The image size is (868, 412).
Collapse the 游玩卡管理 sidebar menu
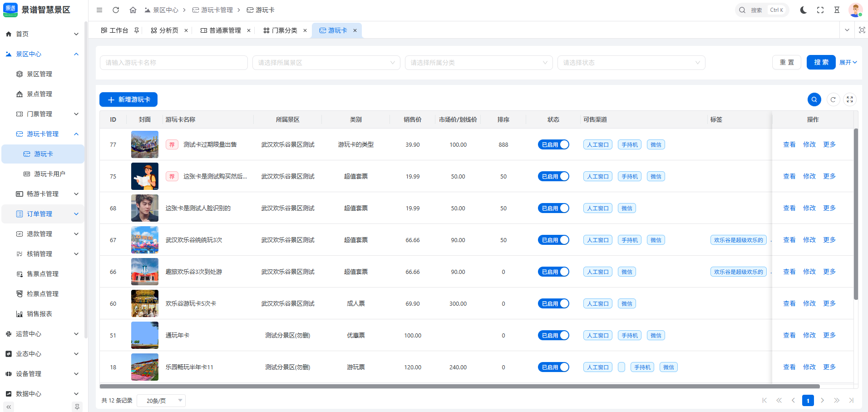click(x=43, y=134)
